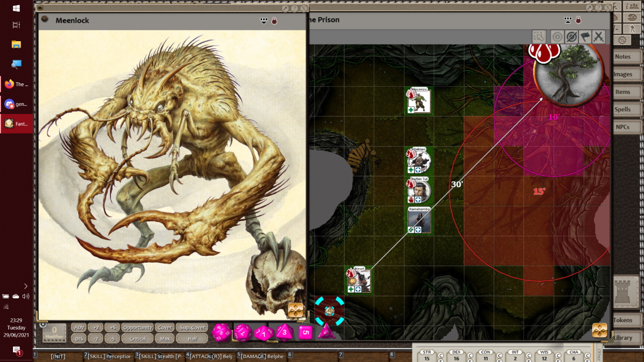Expand the Prison map share menu
Screen dimensions: 644x362
pyautogui.click(x=568, y=20)
